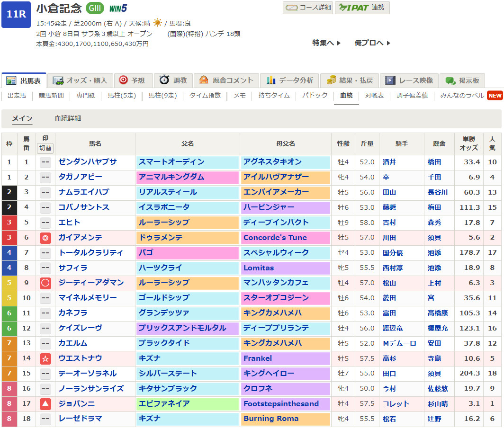Follow the 俺プロへ link
The image size is (504, 429).
pyautogui.click(x=372, y=43)
